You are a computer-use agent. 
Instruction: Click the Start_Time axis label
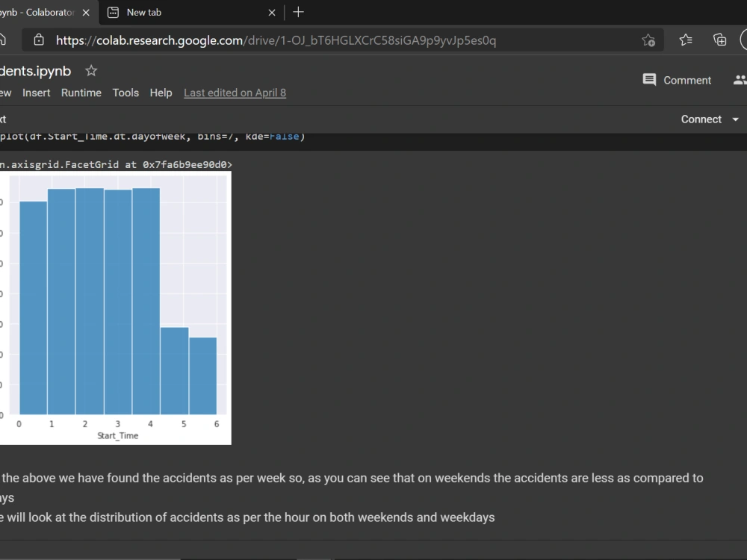(x=118, y=436)
